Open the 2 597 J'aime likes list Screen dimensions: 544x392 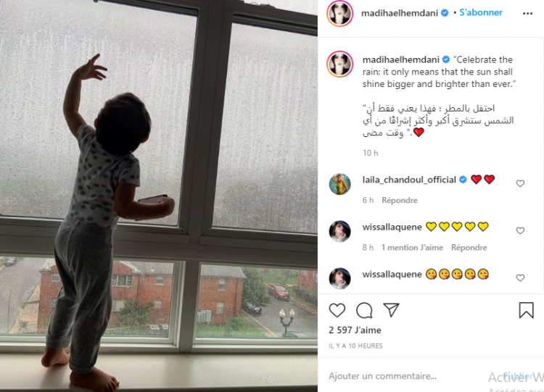coord(355,330)
